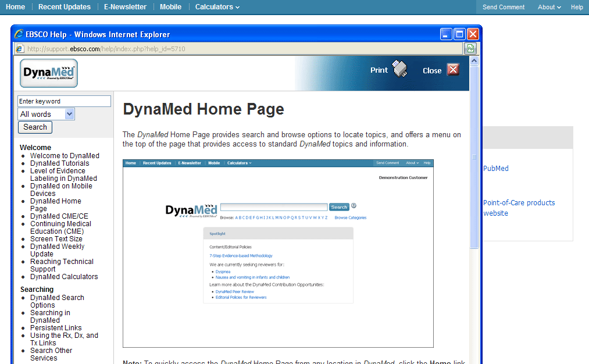Open the Calculators dropdown menu
The width and height of the screenshot is (589, 364).
coord(217,7)
